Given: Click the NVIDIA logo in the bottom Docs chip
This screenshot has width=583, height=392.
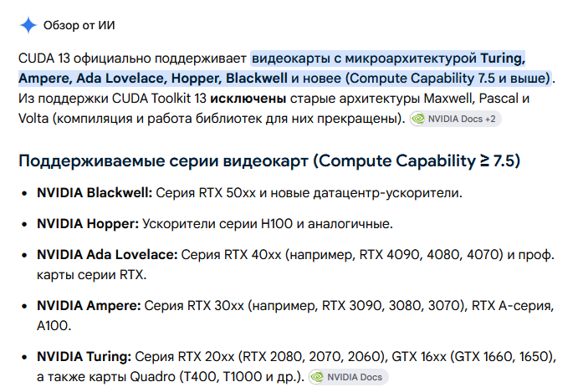Looking at the screenshot, I should (x=317, y=377).
